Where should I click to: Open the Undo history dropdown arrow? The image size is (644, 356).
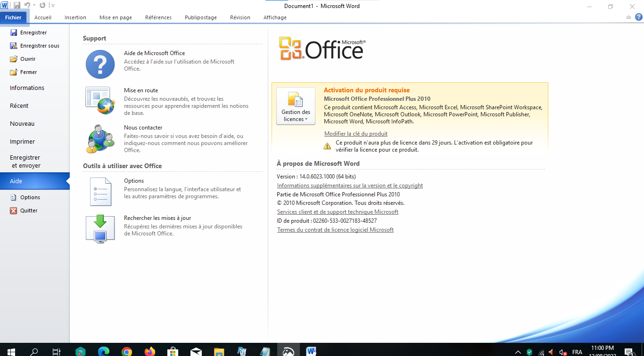(x=34, y=6)
